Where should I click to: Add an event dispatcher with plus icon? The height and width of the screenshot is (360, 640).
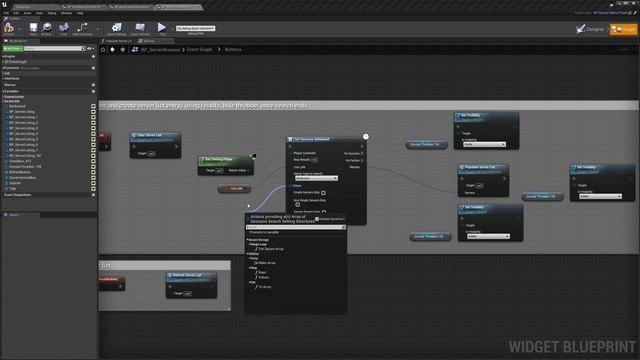[x=93, y=195]
